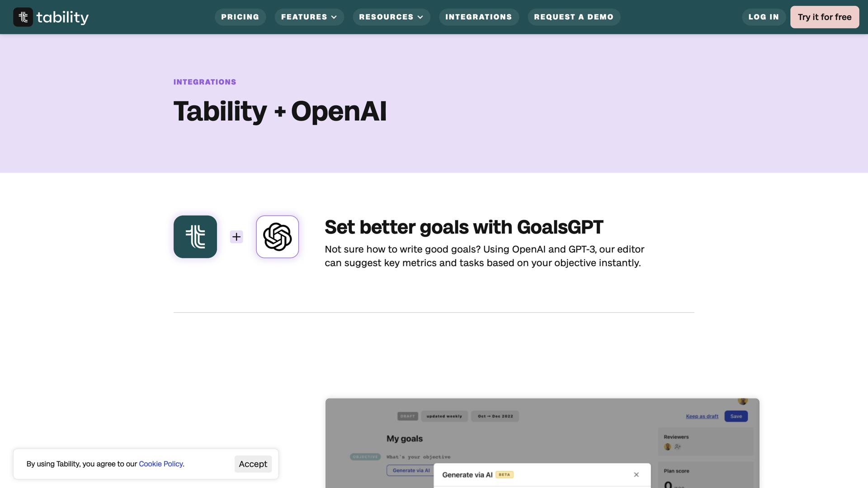Screen dimensions: 868x488
Task: Click the large Tability app icon
Action: tap(195, 237)
